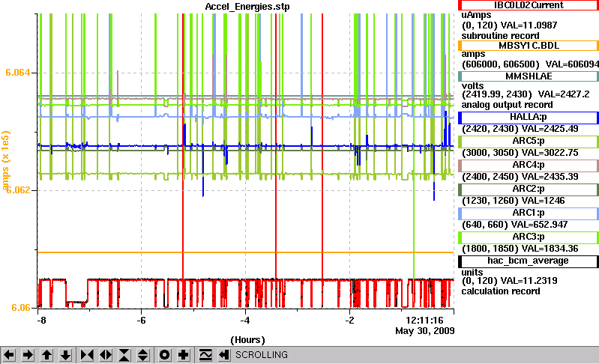Click the 'calculation record' text

(501, 291)
